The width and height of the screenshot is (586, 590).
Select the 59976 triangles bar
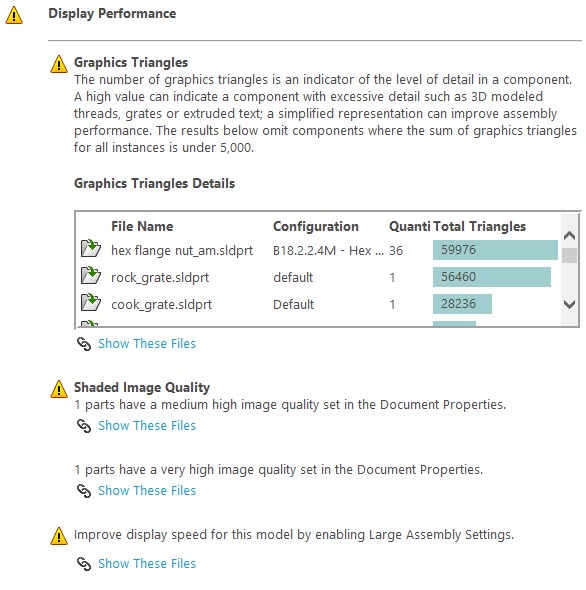pos(495,250)
